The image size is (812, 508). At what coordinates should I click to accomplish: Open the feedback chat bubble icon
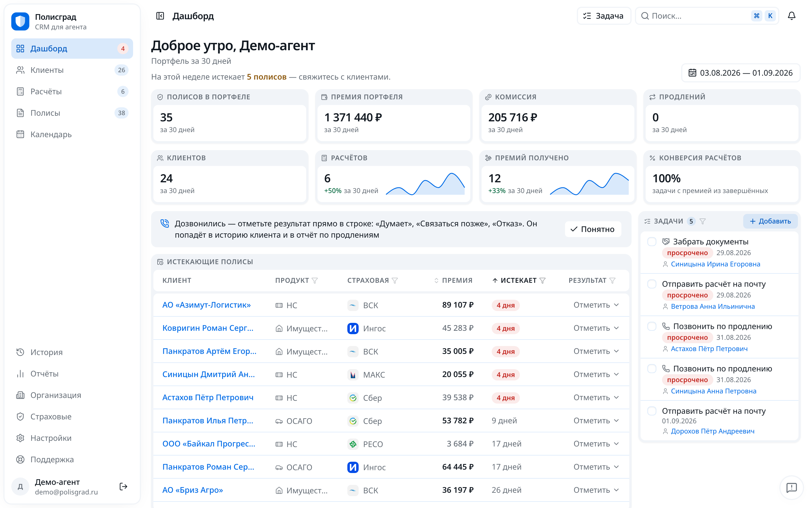pyautogui.click(x=791, y=487)
